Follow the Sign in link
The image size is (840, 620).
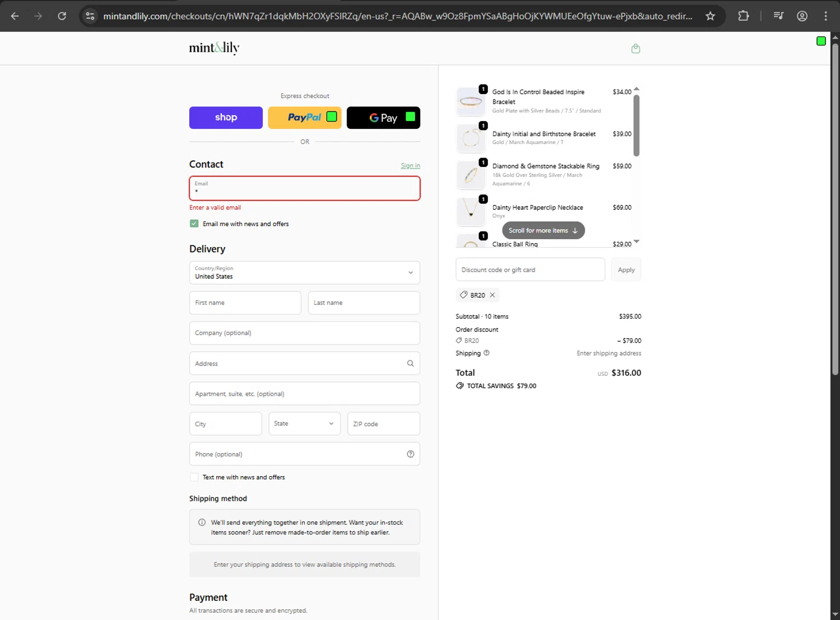click(410, 166)
